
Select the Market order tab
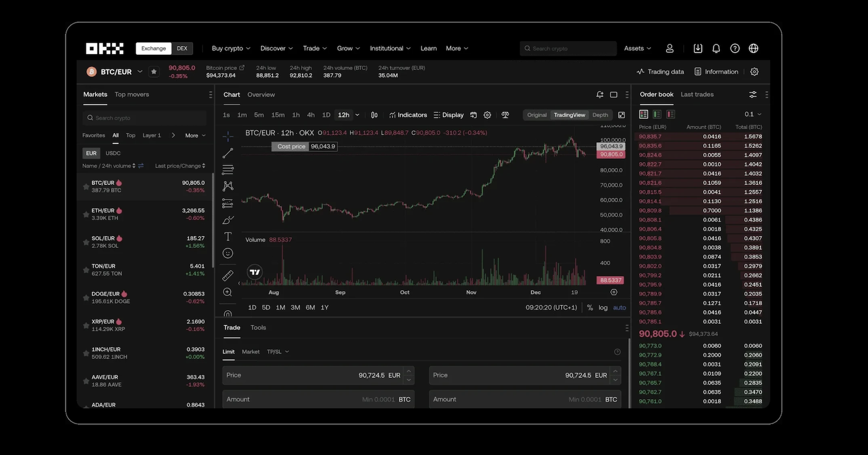pos(251,352)
